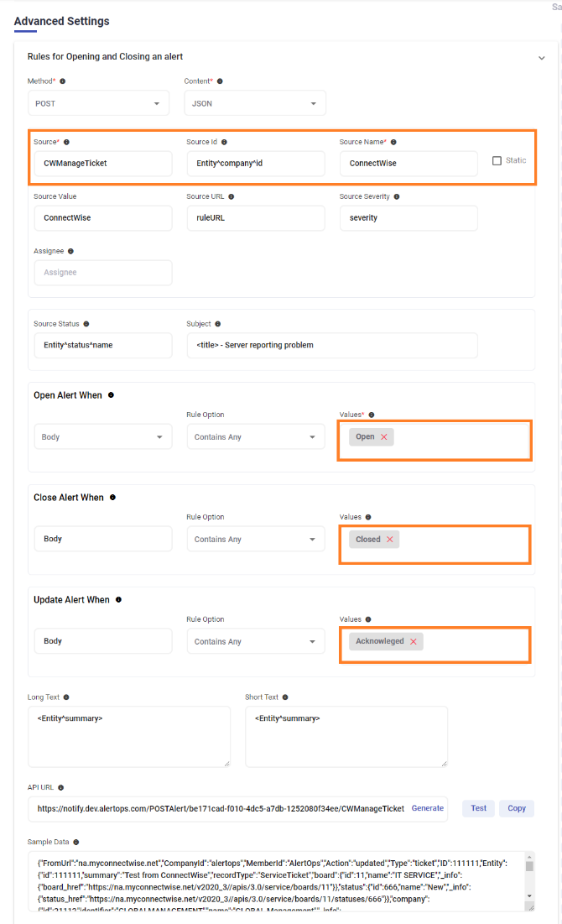Open the Body dropdown under Update Alert When
Viewport: 562px width, 924px height.
click(x=102, y=640)
